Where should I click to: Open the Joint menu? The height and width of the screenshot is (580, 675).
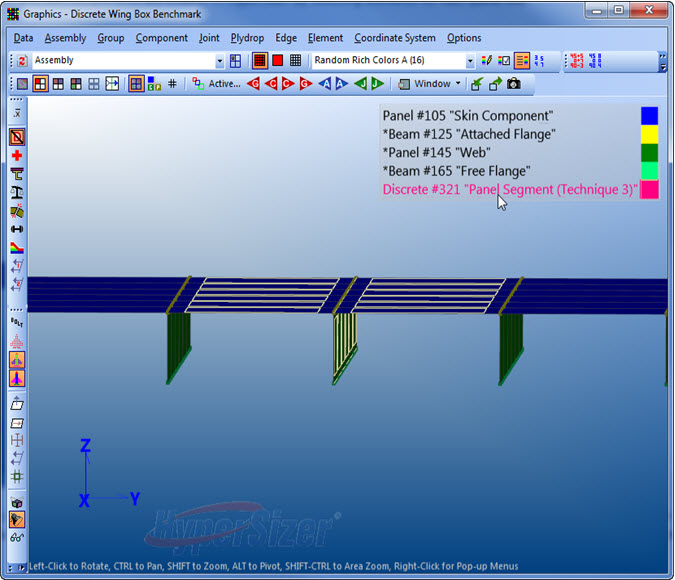209,38
